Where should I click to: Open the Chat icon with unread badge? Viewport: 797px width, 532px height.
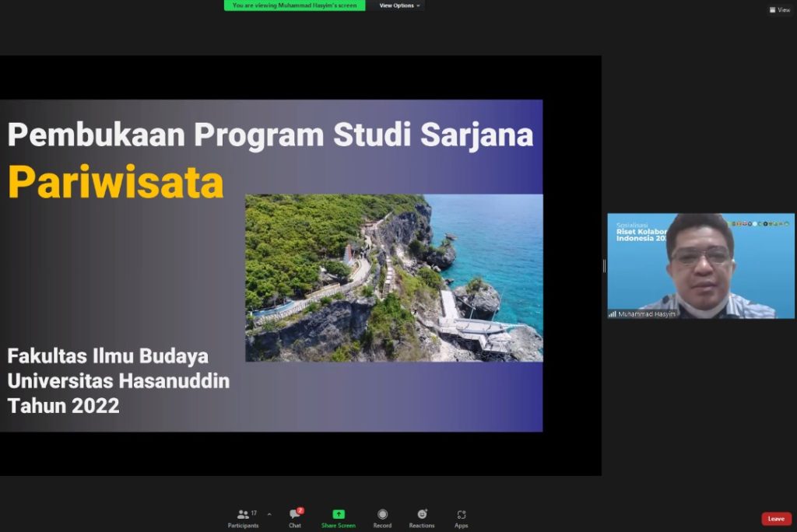tap(293, 513)
